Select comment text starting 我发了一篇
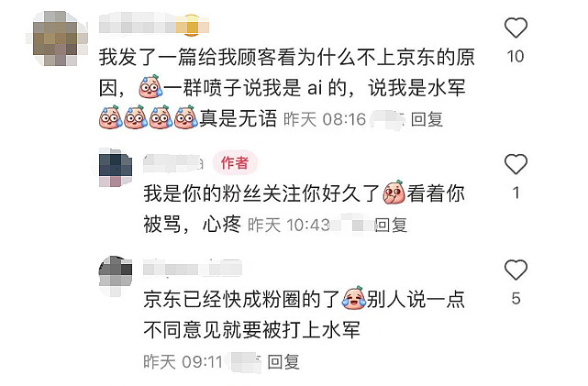Screen dimensions: 588x386 (287, 88)
